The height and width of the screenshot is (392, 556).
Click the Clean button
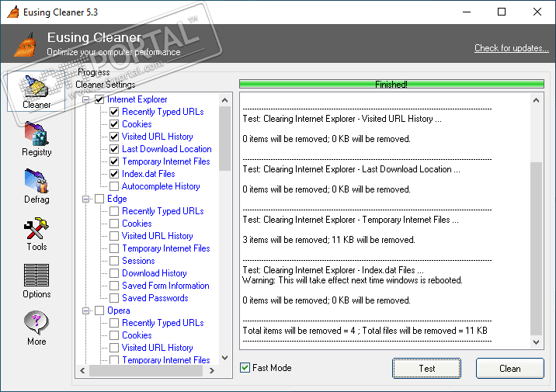510,368
